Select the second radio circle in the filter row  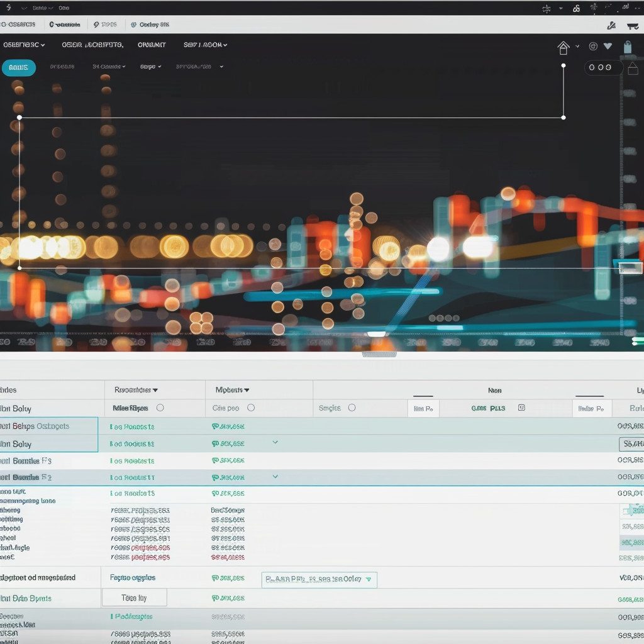251,408
